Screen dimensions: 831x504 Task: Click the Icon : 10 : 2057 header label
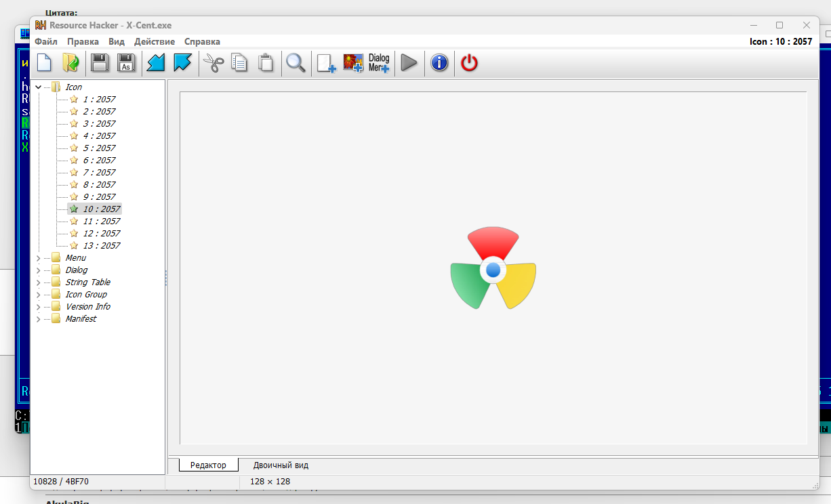(x=780, y=41)
